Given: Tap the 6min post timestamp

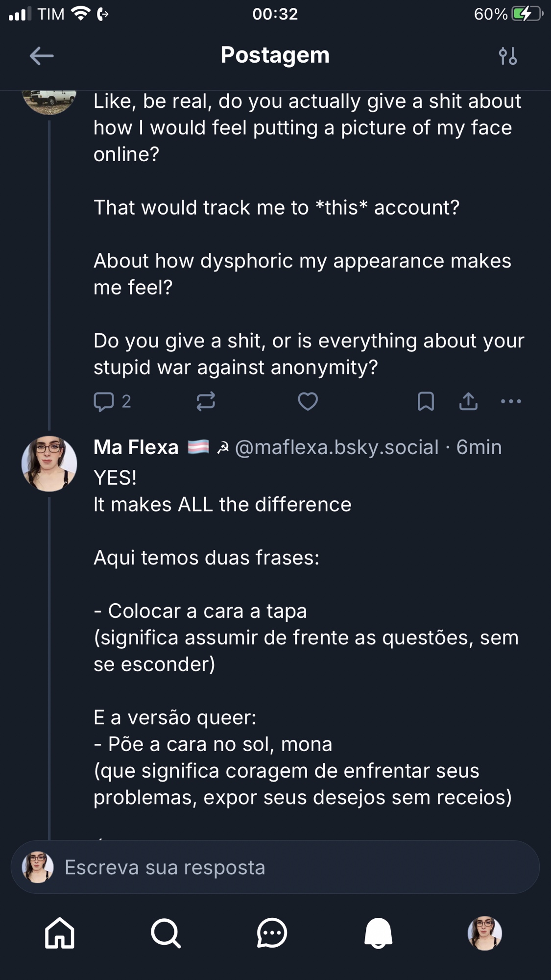Looking at the screenshot, I should tap(479, 447).
